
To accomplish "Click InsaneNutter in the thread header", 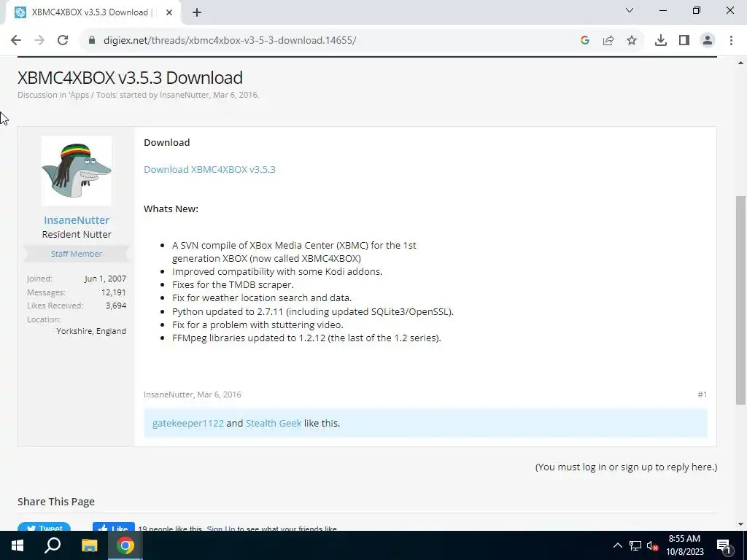I will click(185, 95).
